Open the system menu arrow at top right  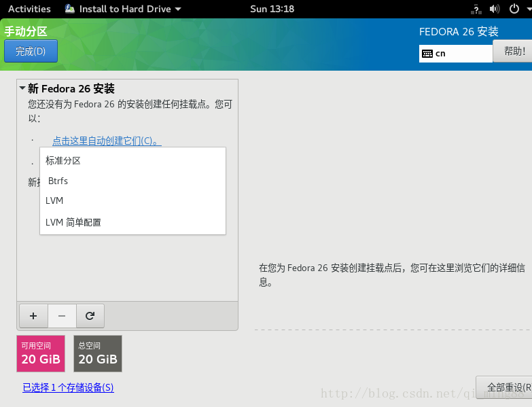[x=529, y=9]
